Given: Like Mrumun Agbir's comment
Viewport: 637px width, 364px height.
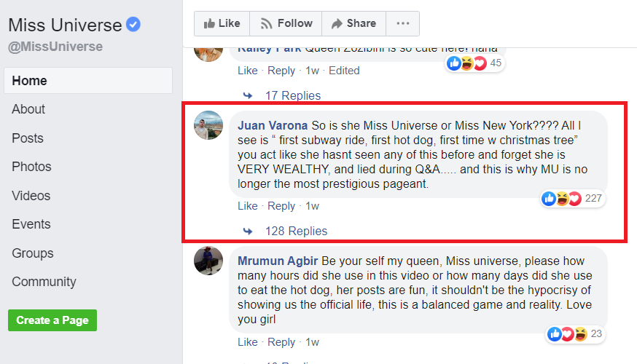Looking at the screenshot, I should [x=248, y=342].
